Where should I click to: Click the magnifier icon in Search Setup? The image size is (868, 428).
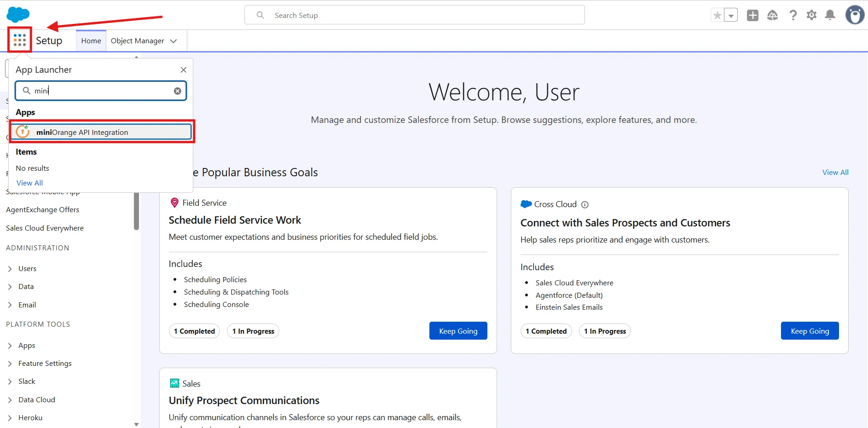coord(260,15)
